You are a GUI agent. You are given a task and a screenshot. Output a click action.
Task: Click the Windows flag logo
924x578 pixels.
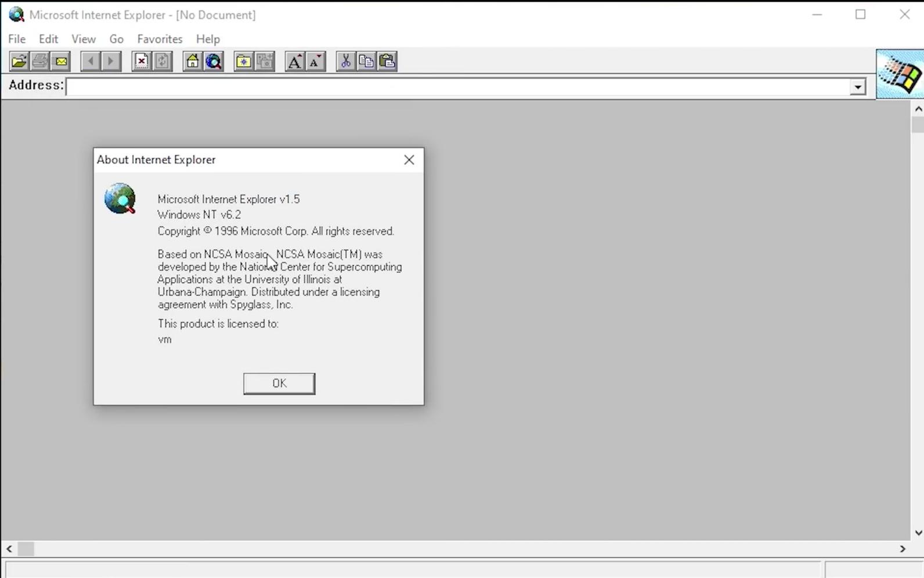pyautogui.click(x=900, y=74)
